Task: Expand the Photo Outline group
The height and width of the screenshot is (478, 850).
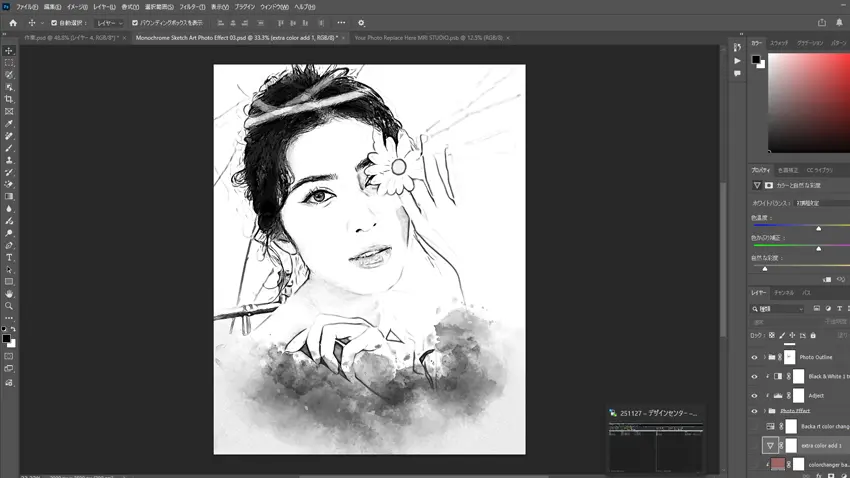Action: [764, 357]
